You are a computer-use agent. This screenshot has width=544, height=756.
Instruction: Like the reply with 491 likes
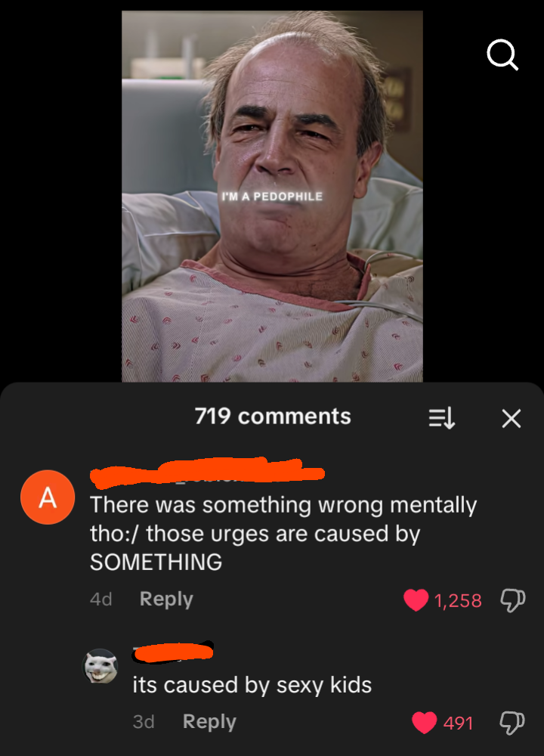425,723
